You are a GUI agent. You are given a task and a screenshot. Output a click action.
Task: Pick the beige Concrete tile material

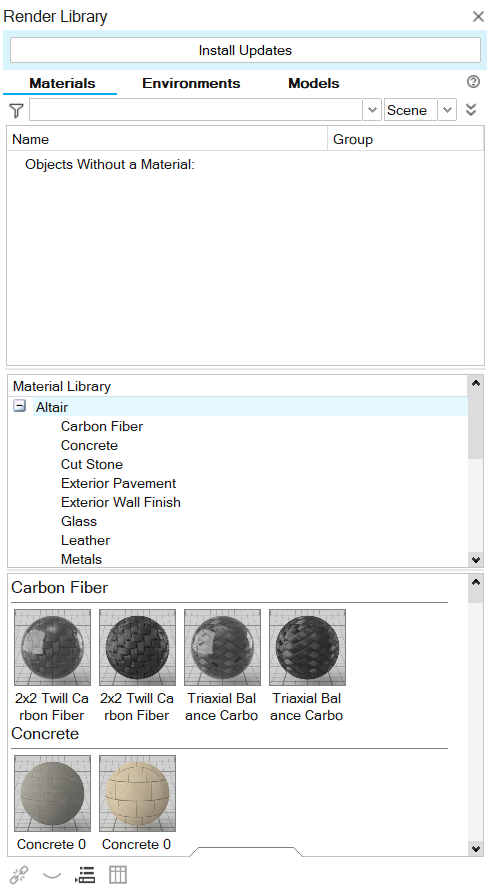click(x=137, y=793)
